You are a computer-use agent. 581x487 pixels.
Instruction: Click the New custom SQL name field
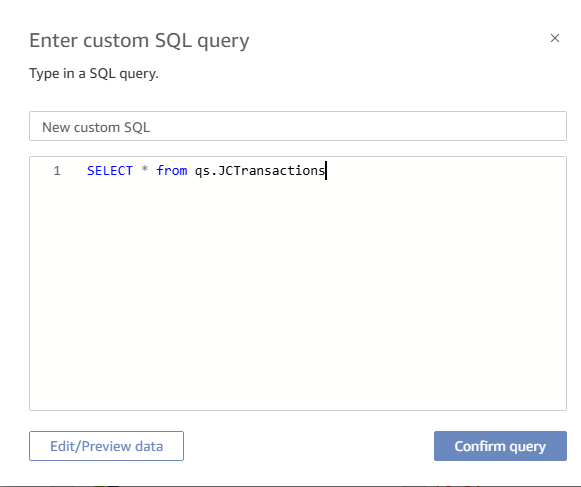298,126
